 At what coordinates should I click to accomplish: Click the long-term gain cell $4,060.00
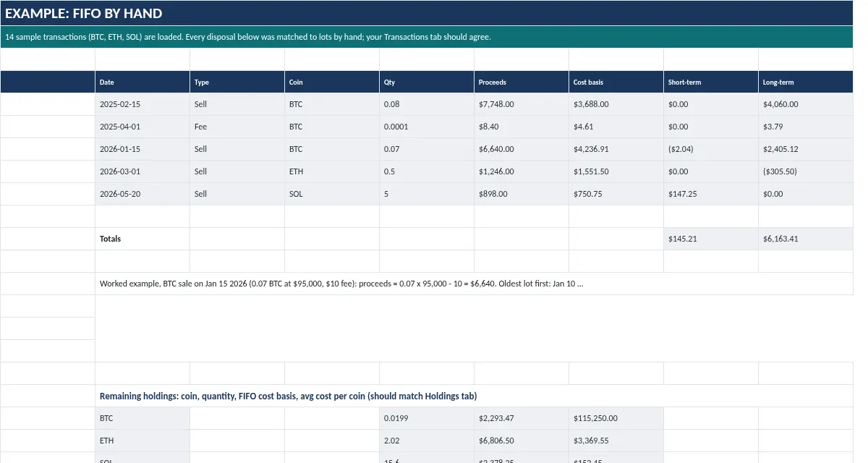point(806,104)
